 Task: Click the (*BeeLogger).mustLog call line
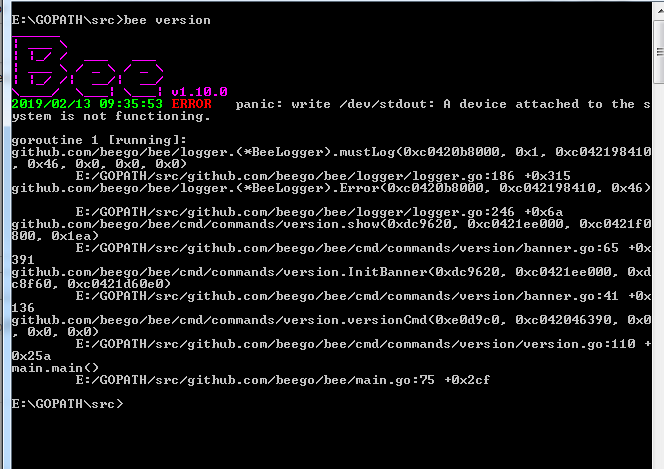point(331,157)
